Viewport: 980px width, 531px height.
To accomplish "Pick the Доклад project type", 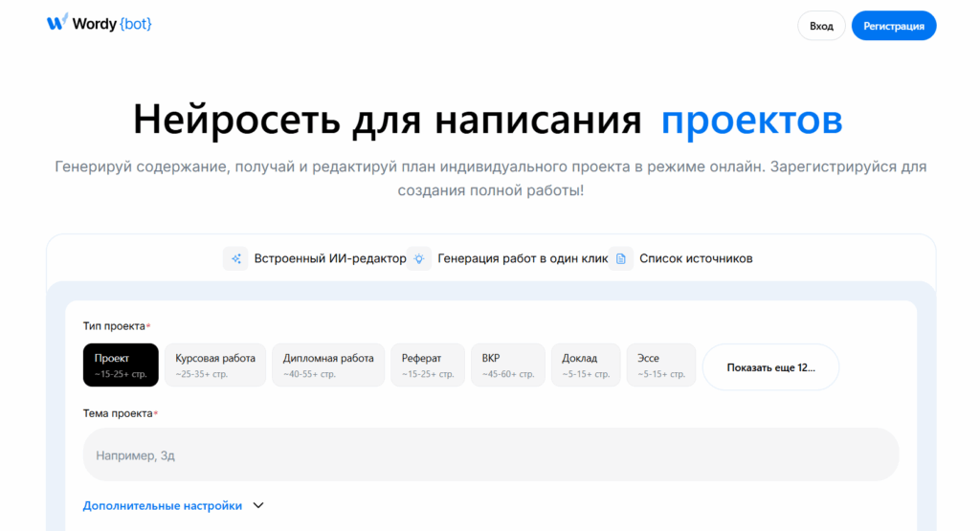I will [586, 365].
